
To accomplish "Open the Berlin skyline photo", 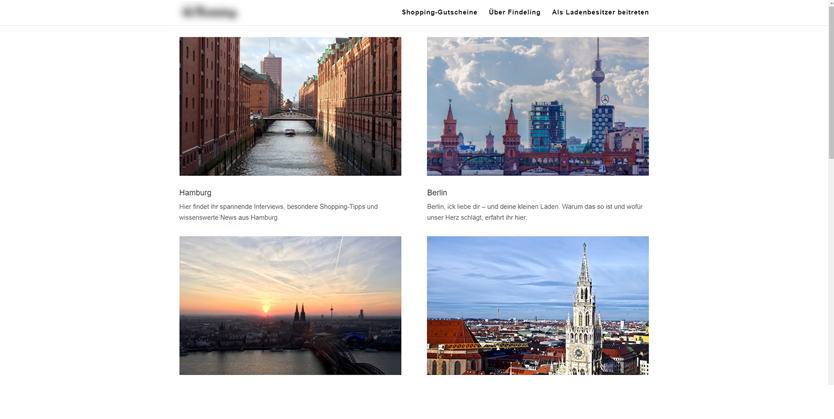I will 537,106.
